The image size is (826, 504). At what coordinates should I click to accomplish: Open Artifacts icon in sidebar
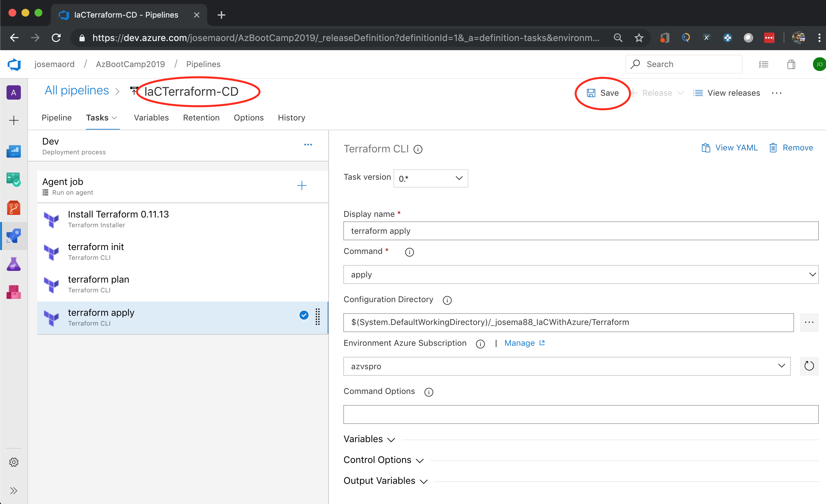(x=13, y=292)
